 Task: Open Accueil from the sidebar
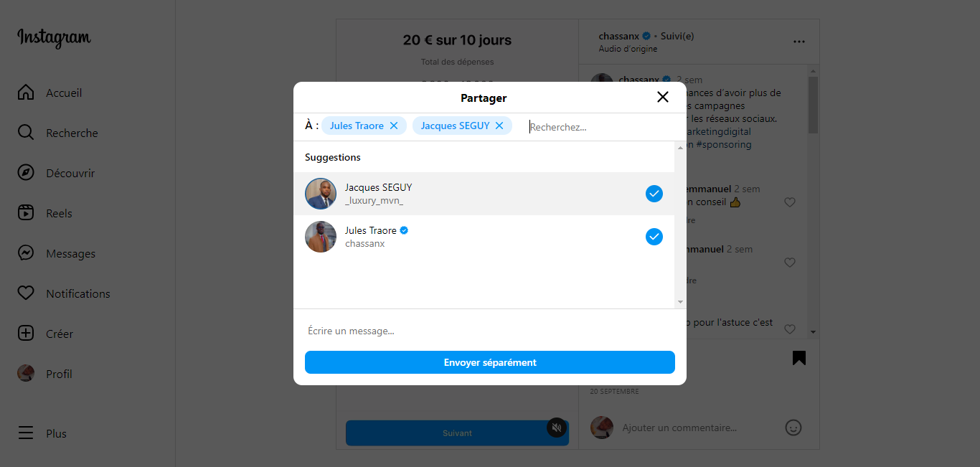point(26,93)
